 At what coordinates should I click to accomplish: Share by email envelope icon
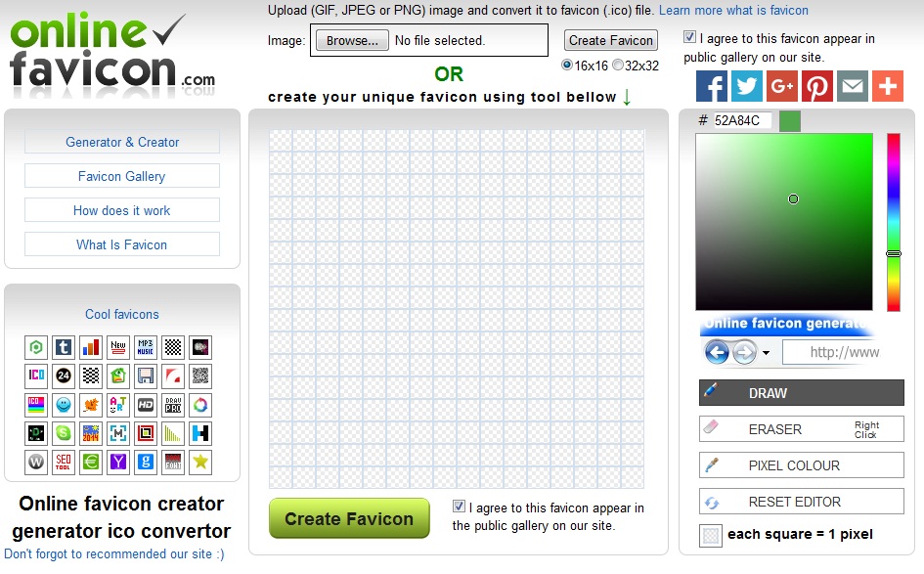click(852, 87)
